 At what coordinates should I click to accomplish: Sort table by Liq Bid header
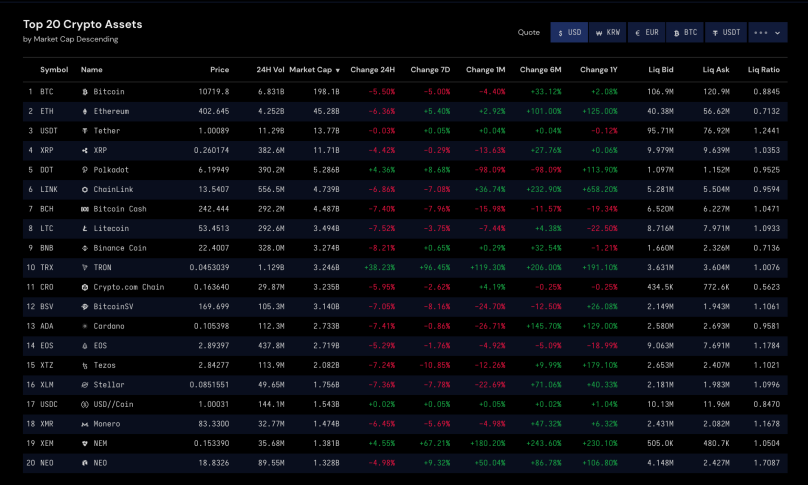pos(661,70)
